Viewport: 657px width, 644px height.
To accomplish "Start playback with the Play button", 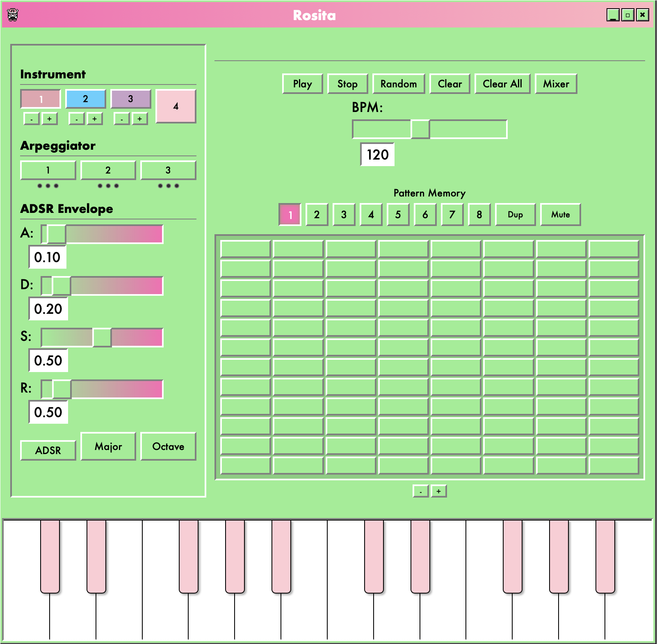I will pos(302,84).
